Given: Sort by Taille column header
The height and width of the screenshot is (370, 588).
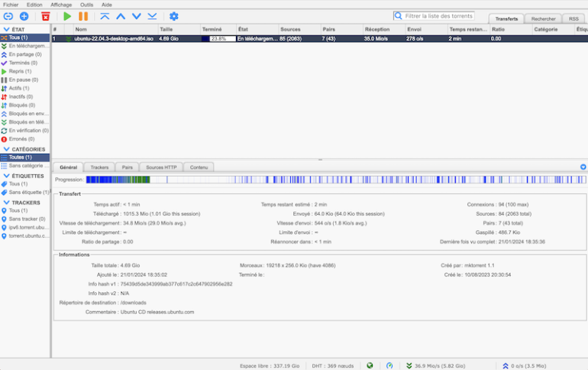Looking at the screenshot, I should (x=179, y=29).
